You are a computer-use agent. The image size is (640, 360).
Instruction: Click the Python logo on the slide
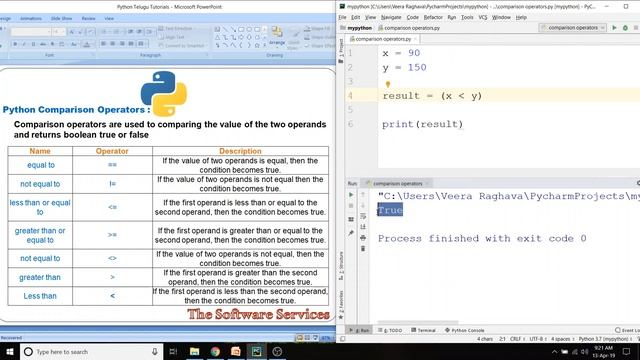tap(164, 93)
